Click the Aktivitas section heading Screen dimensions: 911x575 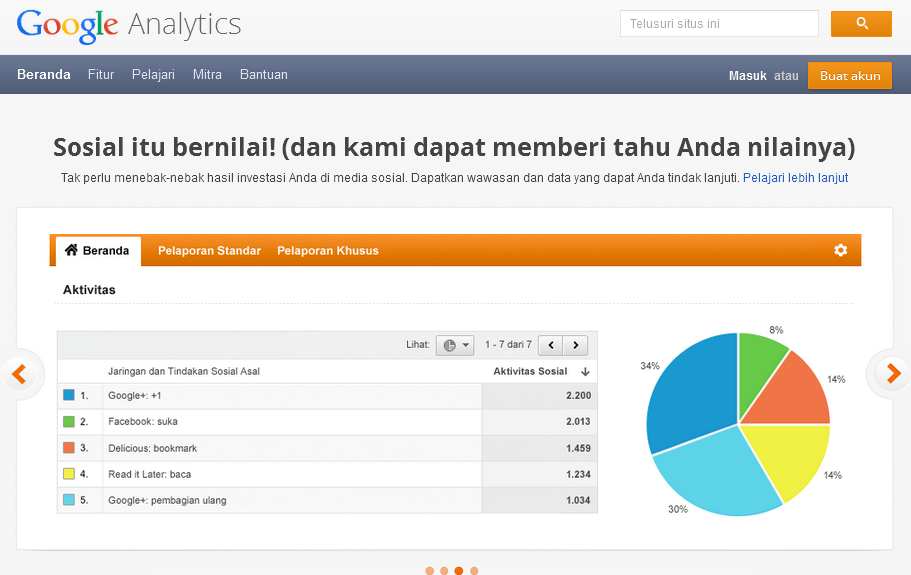pos(89,290)
